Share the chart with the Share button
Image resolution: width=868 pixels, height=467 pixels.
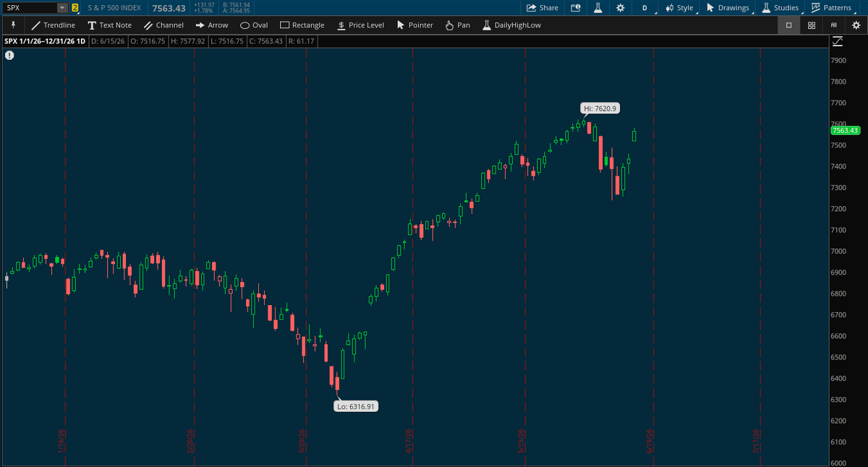(x=542, y=8)
